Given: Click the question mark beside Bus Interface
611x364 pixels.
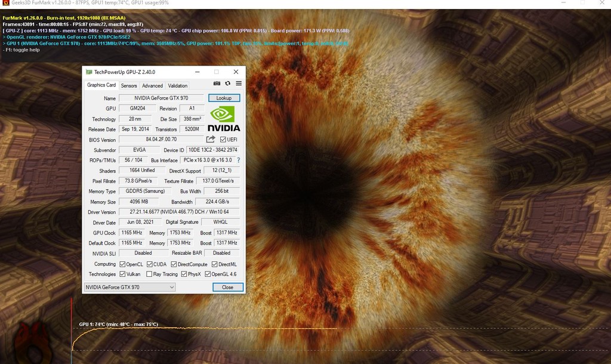Looking at the screenshot, I should point(238,159).
